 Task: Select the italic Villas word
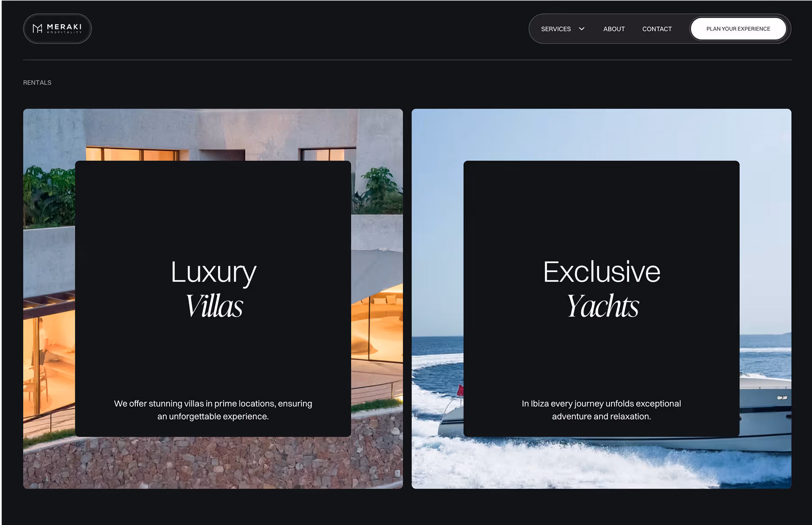[x=214, y=306]
